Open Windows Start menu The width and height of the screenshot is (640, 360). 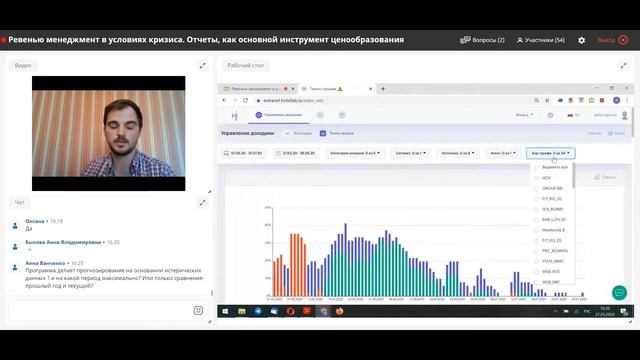[225, 311]
